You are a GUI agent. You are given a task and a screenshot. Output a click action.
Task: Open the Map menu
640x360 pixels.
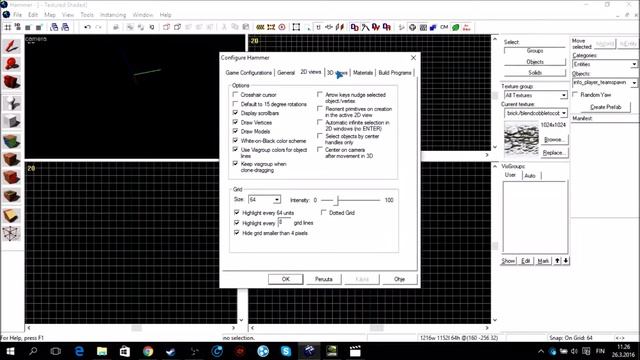point(50,15)
